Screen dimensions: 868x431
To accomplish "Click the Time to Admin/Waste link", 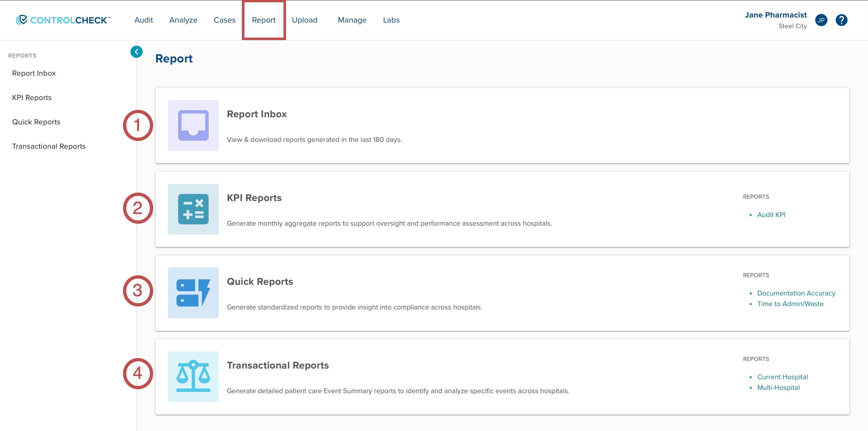I will point(790,304).
